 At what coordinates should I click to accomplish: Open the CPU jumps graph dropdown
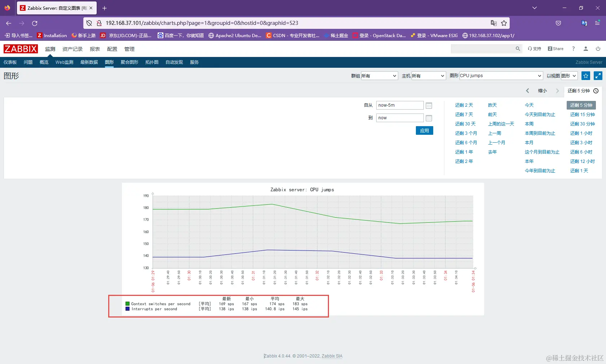(x=501, y=76)
